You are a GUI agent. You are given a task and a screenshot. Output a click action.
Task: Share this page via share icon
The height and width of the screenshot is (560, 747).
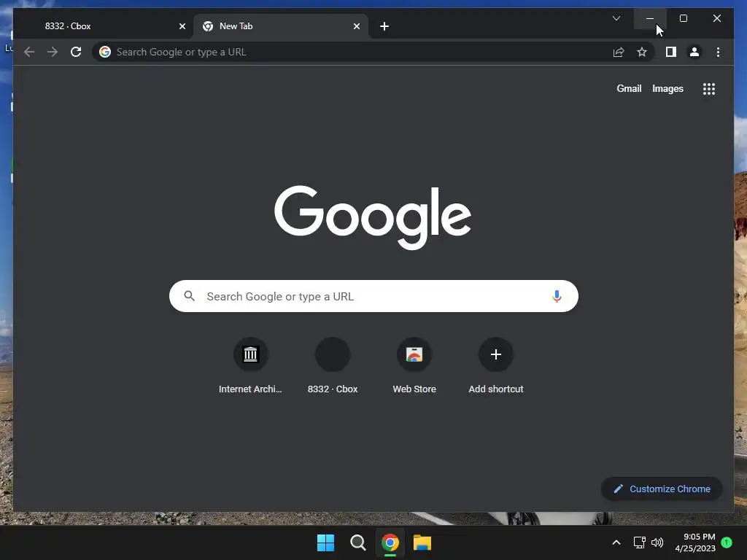pyautogui.click(x=619, y=52)
